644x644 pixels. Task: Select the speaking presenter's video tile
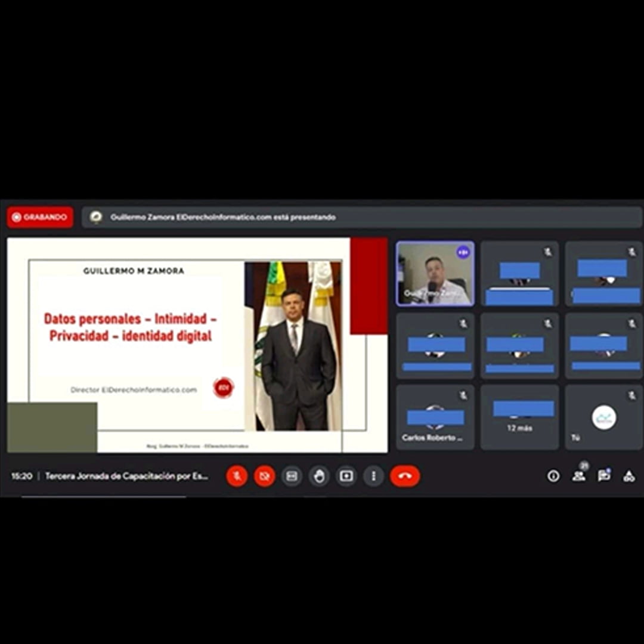435,274
